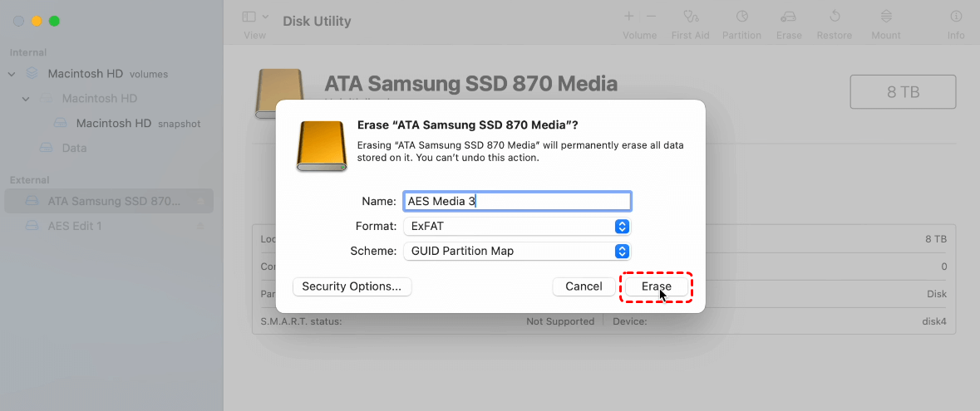The width and height of the screenshot is (980, 411).
Task: Eject the ATA Samsung SSD 870 disk
Action: coord(200,202)
